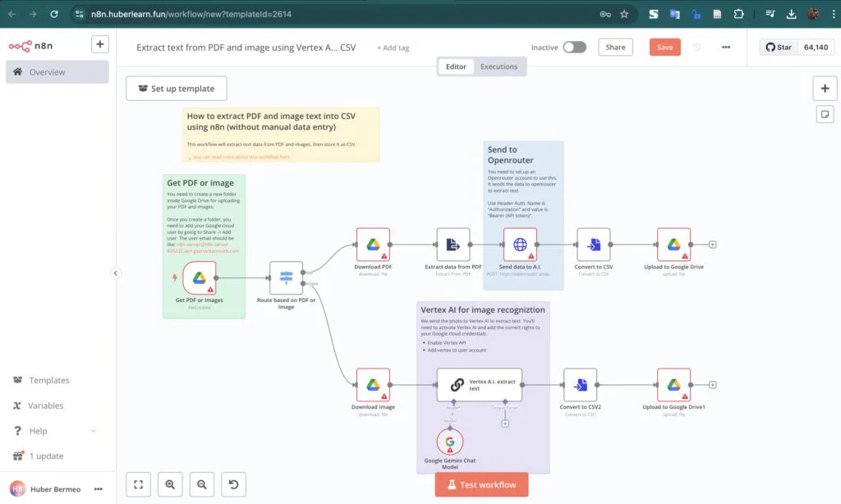
Task: Open the Huber Bermeo user avatar
Action: [x=18, y=489]
